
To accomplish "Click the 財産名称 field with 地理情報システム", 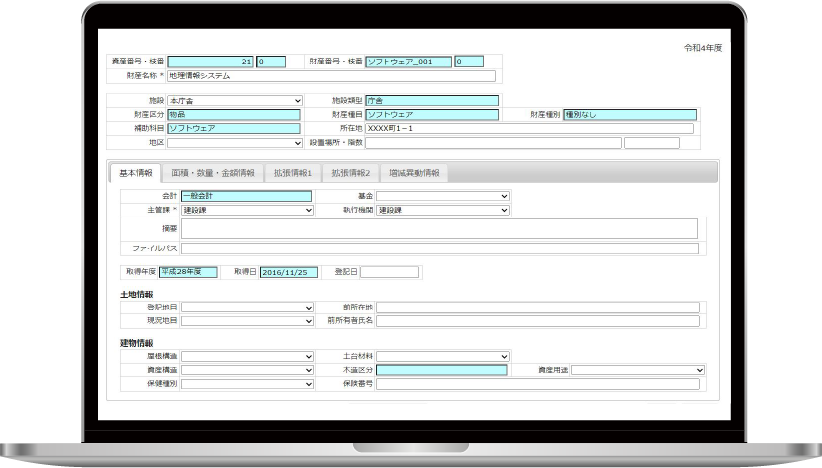I will [331, 76].
